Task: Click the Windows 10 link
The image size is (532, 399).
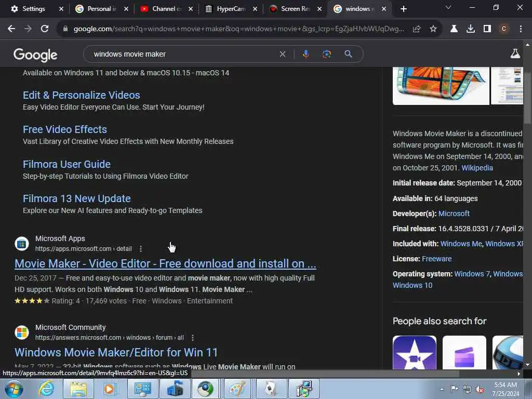Action: coord(413,285)
